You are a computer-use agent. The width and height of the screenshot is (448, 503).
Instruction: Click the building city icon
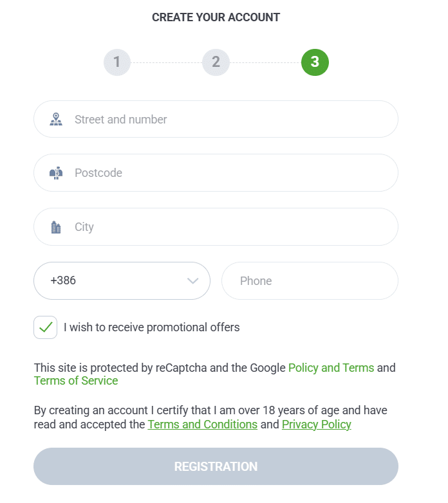56,227
